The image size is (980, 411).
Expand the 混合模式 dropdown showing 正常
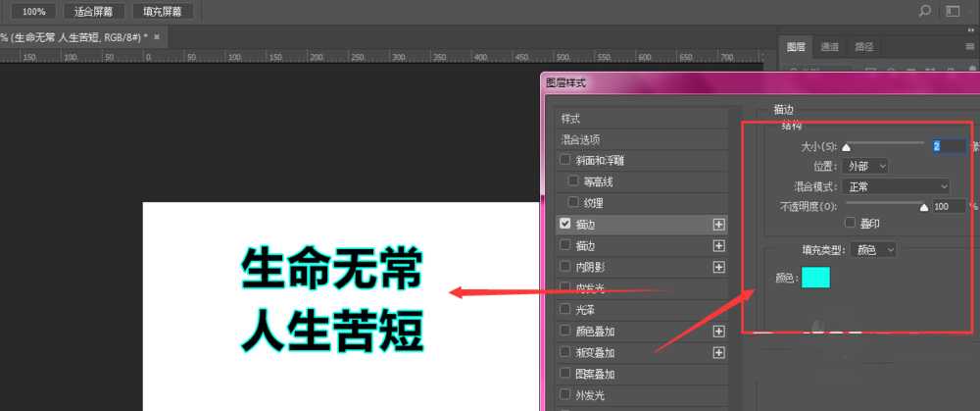(899, 185)
